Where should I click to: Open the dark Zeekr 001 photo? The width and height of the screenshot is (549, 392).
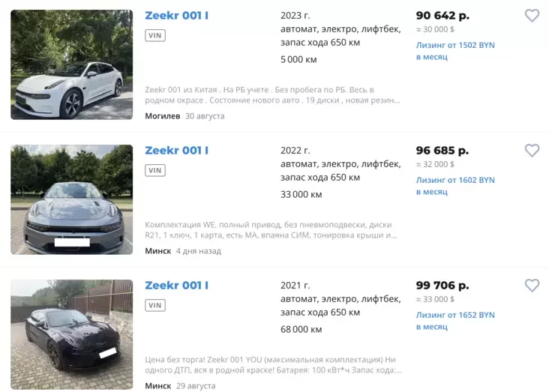(72, 334)
